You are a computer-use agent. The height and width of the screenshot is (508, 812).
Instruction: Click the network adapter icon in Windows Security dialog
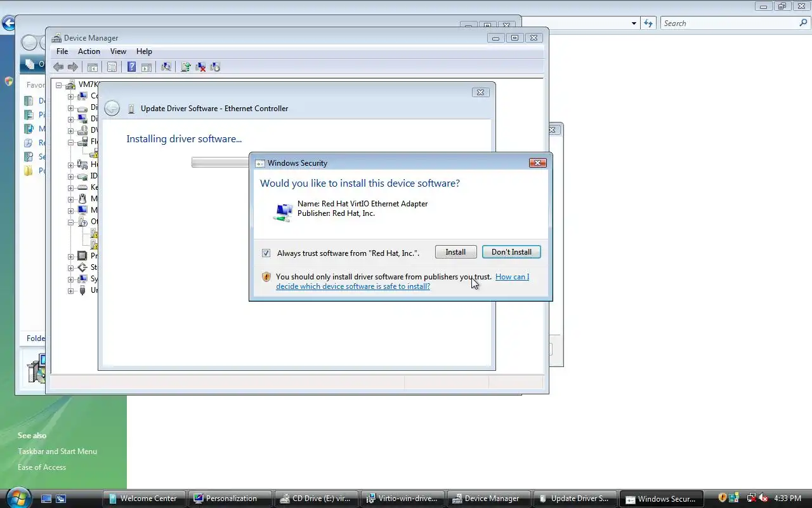[283, 211]
